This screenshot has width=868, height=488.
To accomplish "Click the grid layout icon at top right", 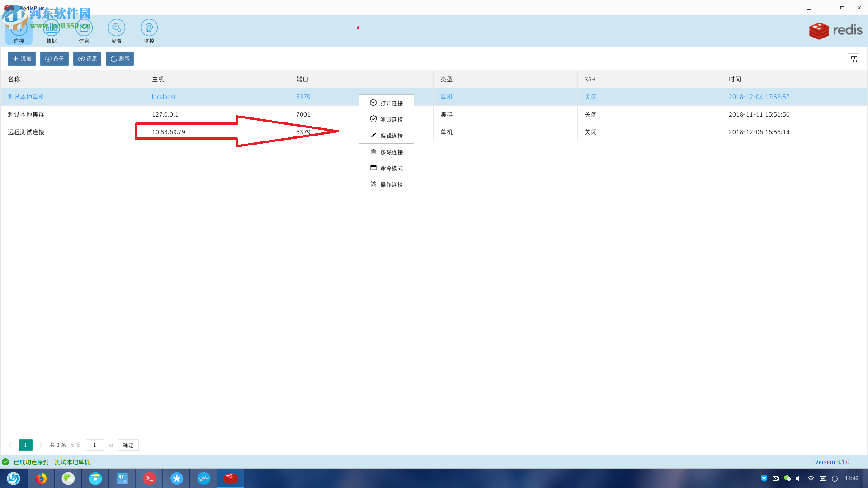I will tap(854, 59).
